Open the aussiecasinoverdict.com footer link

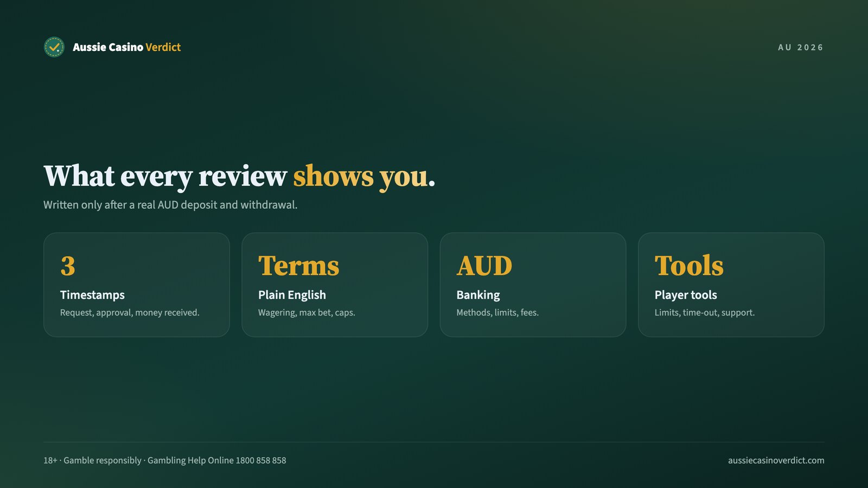tap(776, 460)
